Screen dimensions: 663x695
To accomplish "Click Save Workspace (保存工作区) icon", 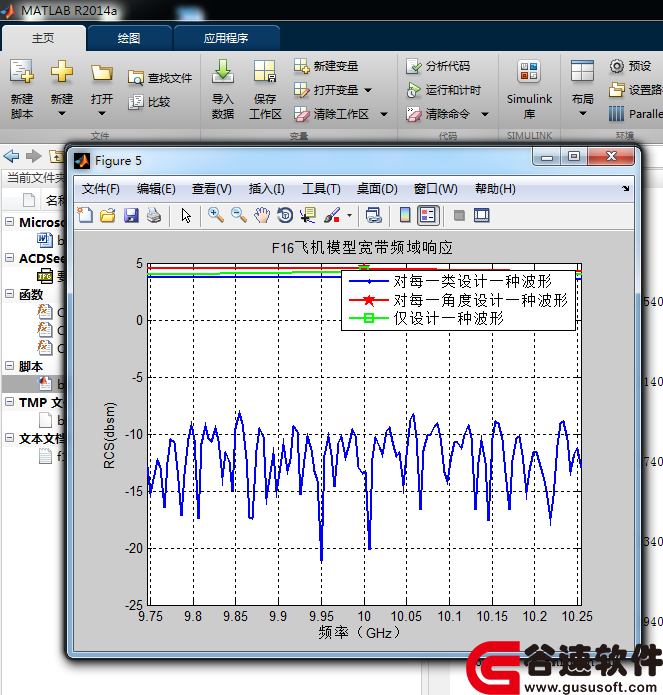I will coord(265,72).
